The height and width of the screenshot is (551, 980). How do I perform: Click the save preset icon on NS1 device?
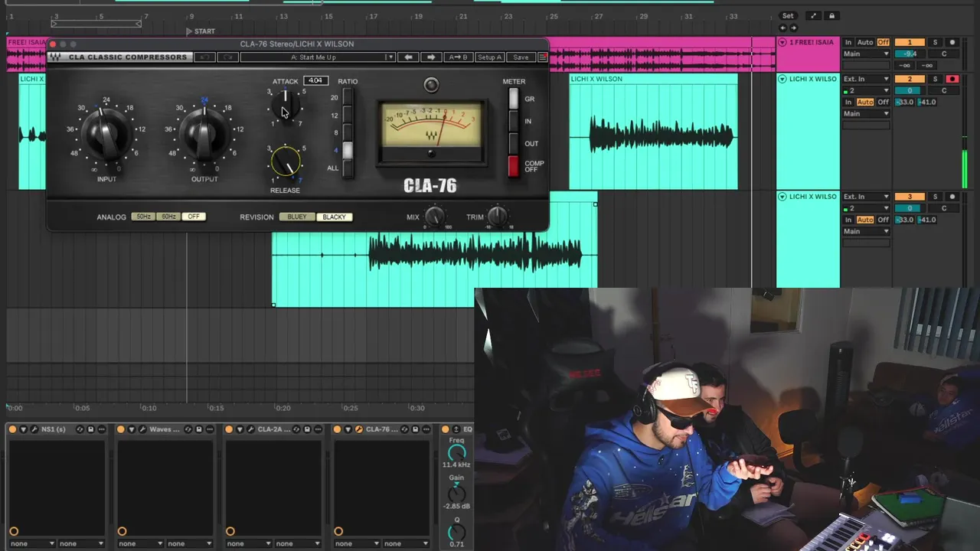click(90, 429)
